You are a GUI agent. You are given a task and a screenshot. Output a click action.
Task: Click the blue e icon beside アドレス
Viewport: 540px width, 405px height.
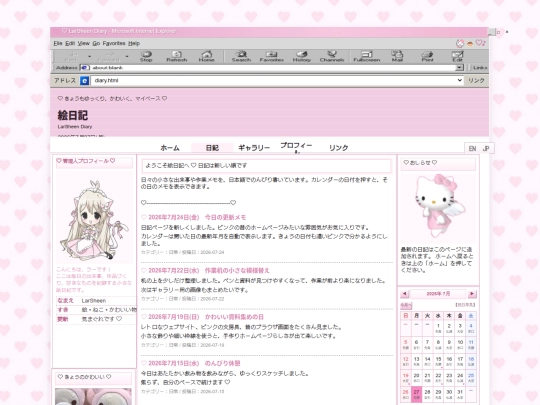pyautogui.click(x=84, y=81)
